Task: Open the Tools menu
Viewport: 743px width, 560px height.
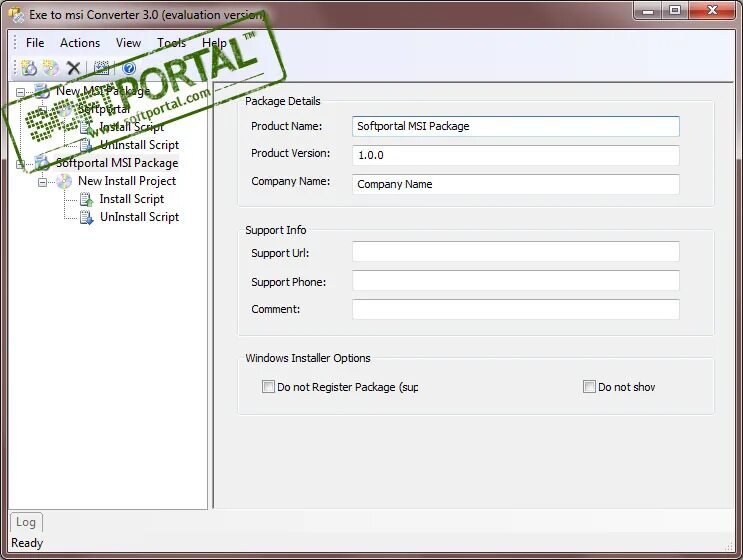Action: pos(172,43)
